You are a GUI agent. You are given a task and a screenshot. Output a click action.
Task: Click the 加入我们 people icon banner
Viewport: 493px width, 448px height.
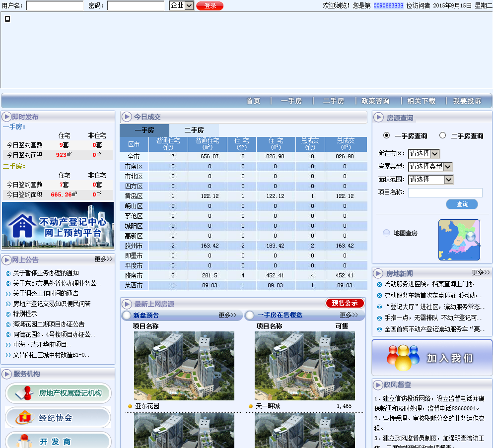click(x=431, y=358)
